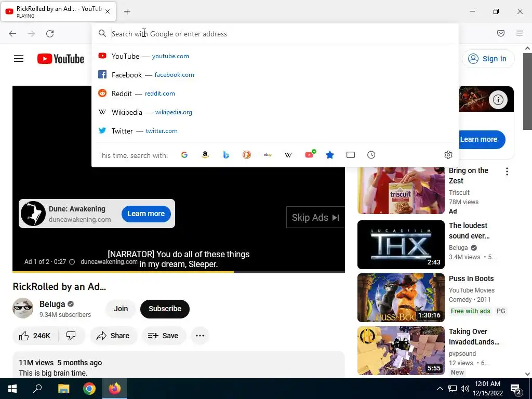Select Wikipedia wikipedia.org suggestion
The image size is (532, 399).
[275, 112]
